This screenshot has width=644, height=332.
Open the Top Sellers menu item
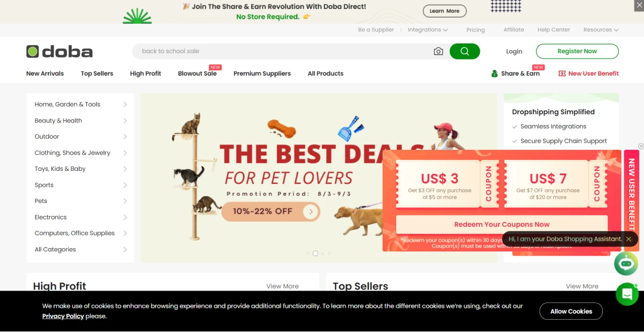tap(97, 74)
